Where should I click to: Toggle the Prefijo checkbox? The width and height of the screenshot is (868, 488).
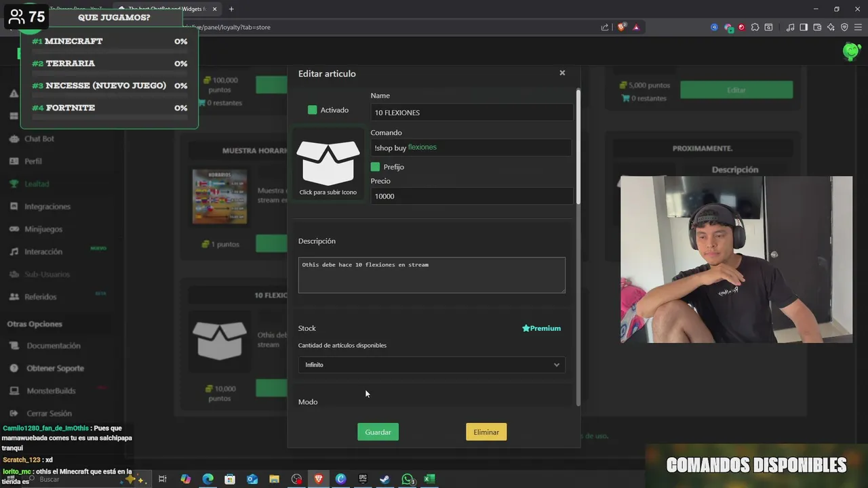375,167
